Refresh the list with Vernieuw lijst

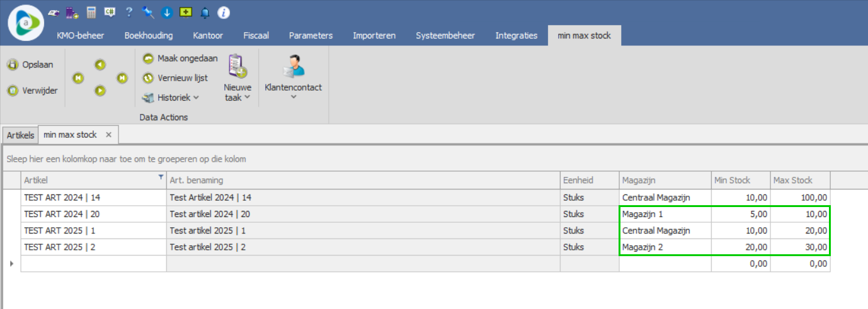[174, 78]
